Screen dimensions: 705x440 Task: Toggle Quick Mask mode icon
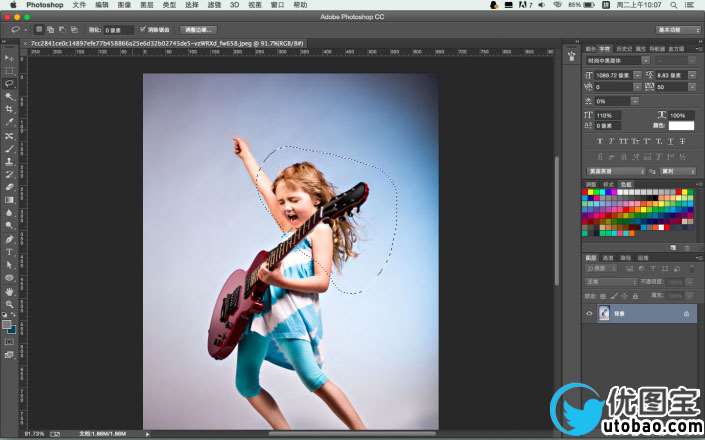coord(9,342)
